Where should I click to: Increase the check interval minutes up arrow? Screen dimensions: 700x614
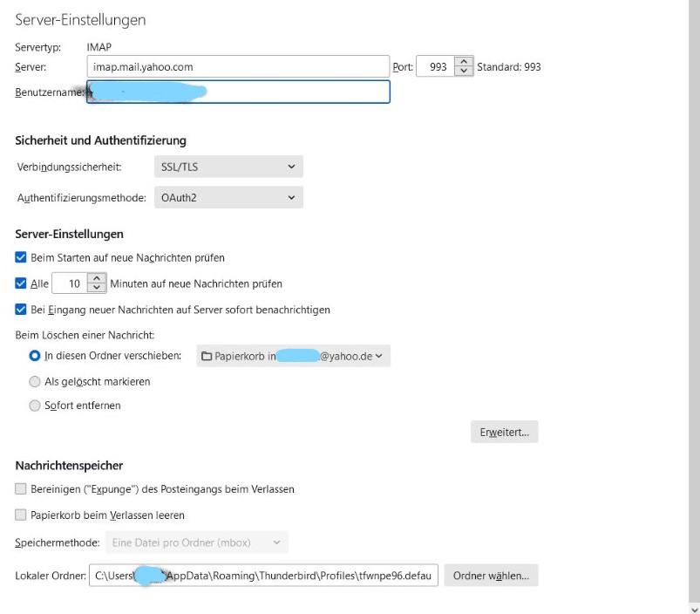[98, 279]
